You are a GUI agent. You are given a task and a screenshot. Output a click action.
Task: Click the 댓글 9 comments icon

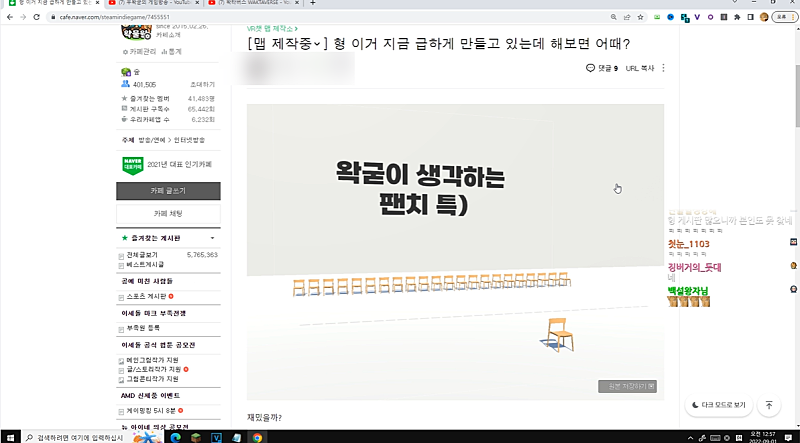602,68
